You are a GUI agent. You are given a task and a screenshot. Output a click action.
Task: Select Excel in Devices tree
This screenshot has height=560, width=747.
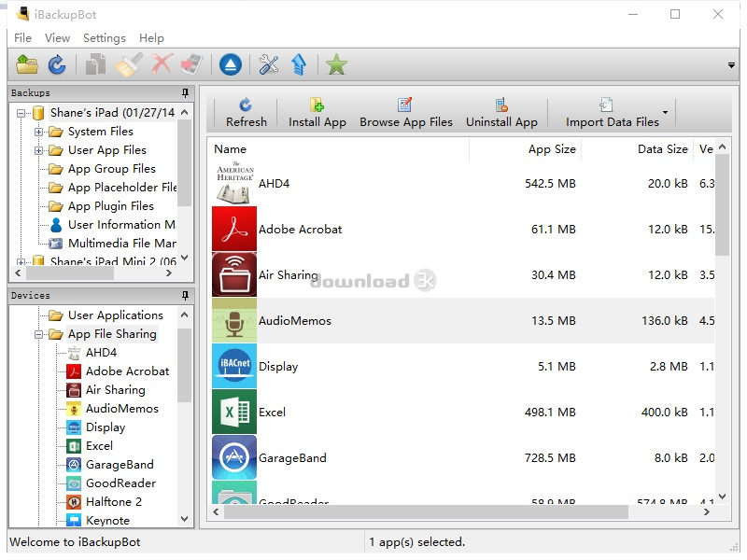coord(99,446)
